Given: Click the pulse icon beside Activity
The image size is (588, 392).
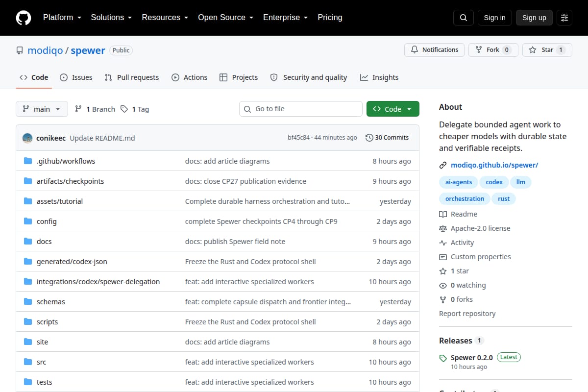Looking at the screenshot, I should [x=443, y=243].
